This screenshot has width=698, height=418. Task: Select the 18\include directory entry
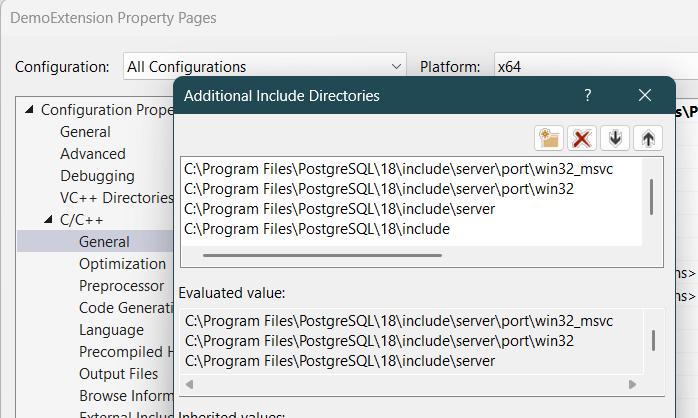coord(317,229)
